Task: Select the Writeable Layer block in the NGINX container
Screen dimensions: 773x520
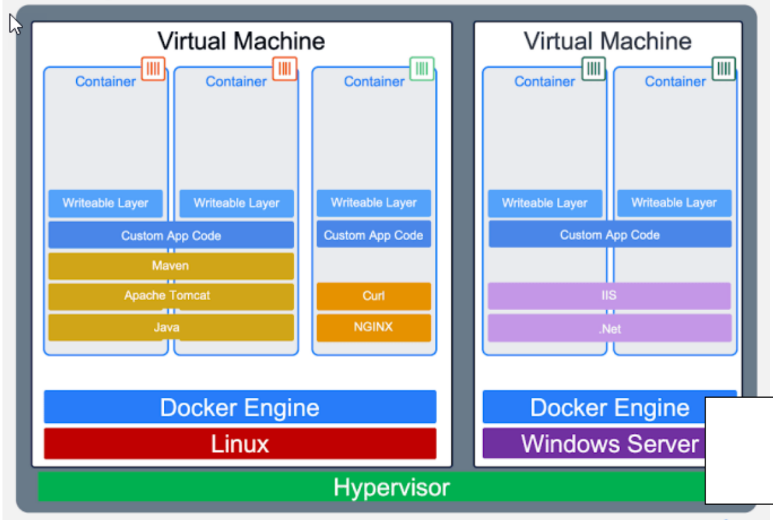Action: point(374,203)
